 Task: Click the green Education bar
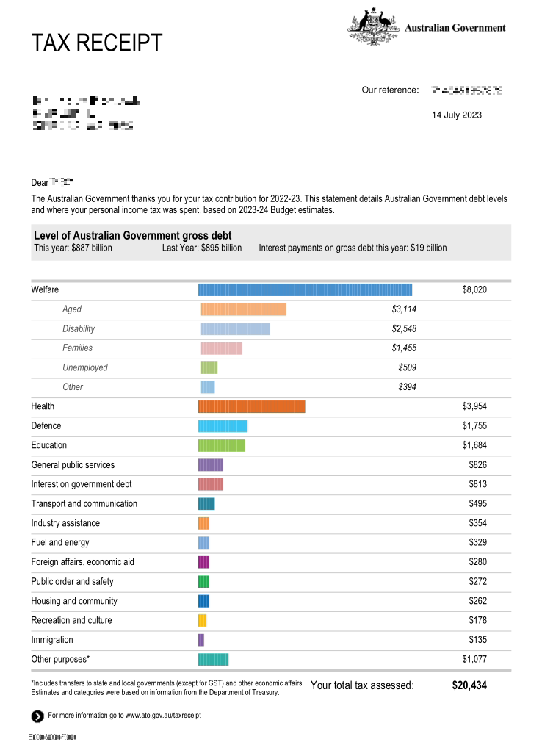221,445
